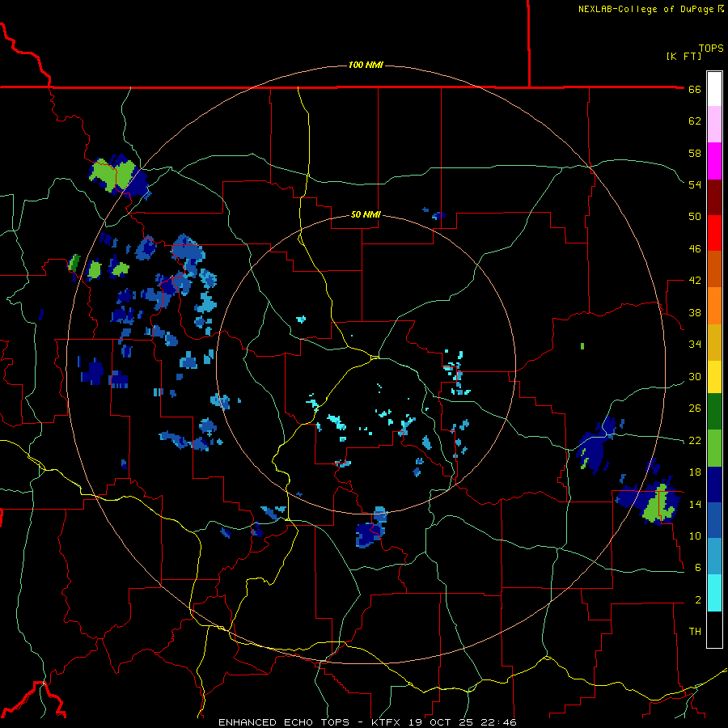Click the legend value 14
Screen dimensions: 728x728
[x=695, y=504]
